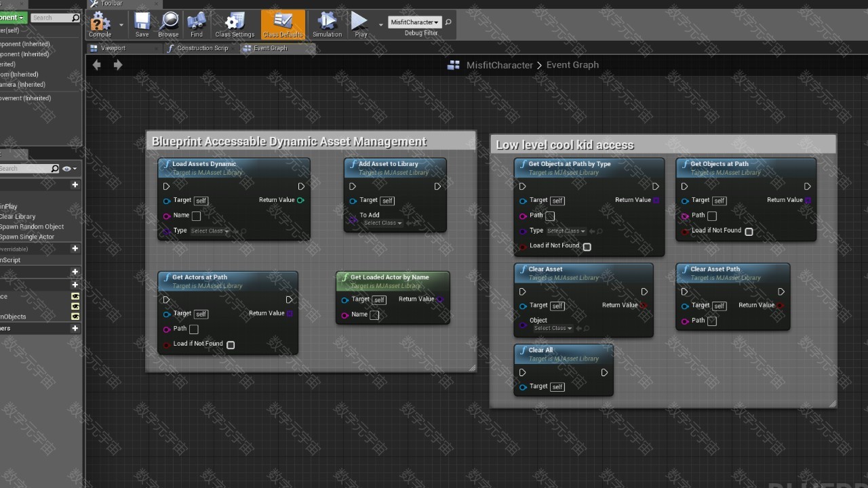Click MisfitCharacter in the breadcrumb
The image size is (868, 488).
tap(499, 65)
